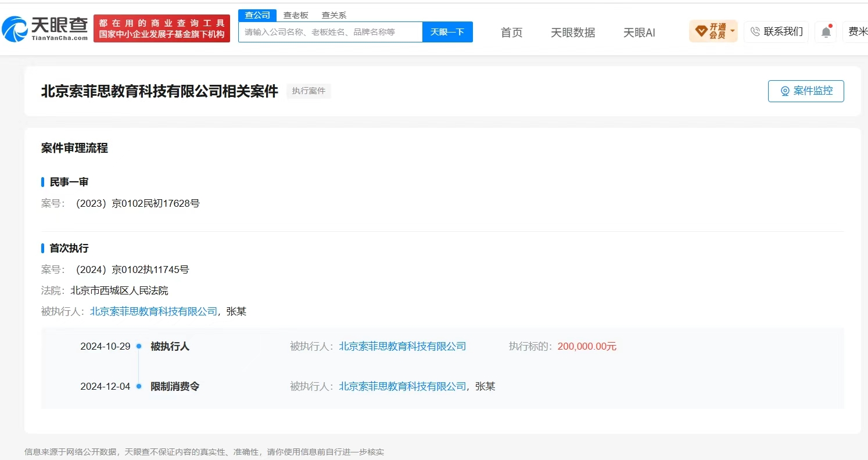Open the 首页 menu item
Image resolution: width=868 pixels, height=460 pixels.
(x=512, y=33)
